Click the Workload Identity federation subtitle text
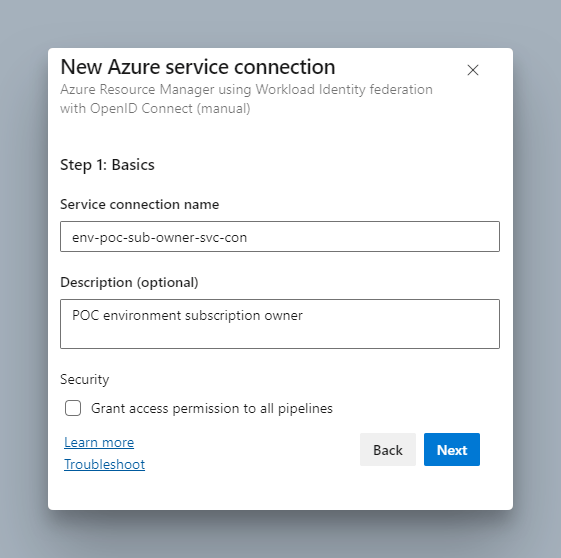561x558 pixels. [x=246, y=99]
